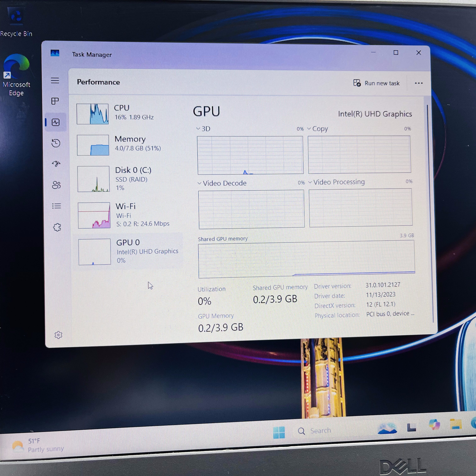Open the Users sidebar icon
The width and height of the screenshot is (476, 476).
click(x=56, y=185)
